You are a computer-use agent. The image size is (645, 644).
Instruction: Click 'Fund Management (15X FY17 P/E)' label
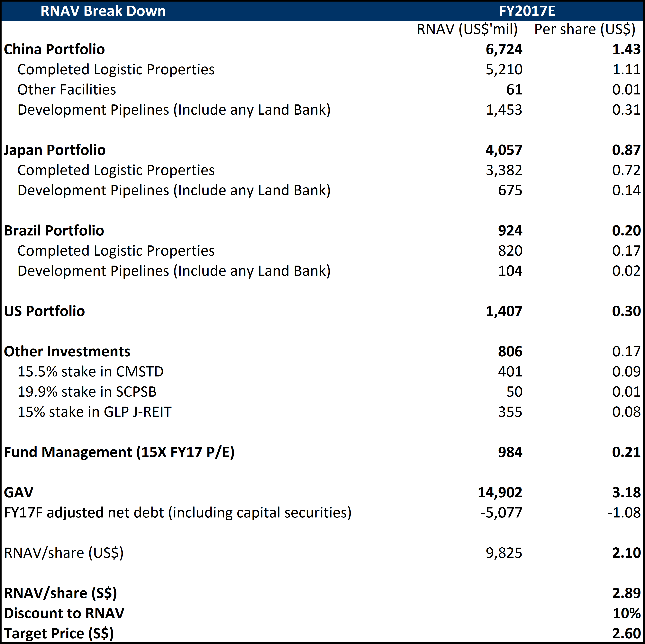[x=119, y=452]
